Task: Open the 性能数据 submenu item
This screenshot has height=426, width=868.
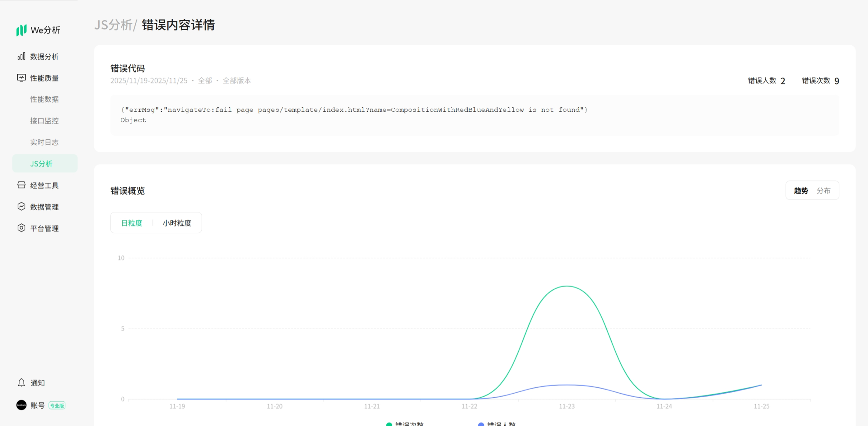Action: 44,99
